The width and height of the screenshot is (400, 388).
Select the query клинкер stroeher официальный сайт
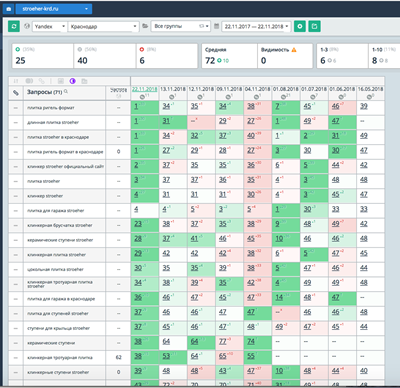[x=66, y=166]
